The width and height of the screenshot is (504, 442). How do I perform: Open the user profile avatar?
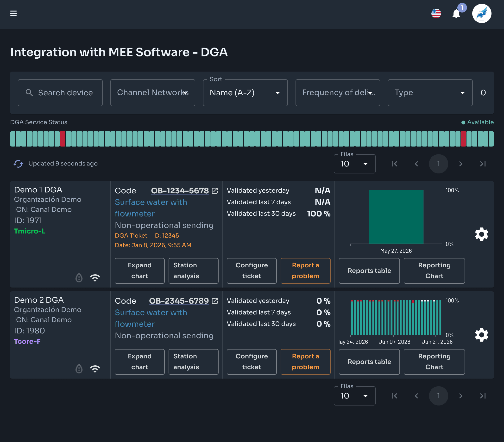coord(482,13)
